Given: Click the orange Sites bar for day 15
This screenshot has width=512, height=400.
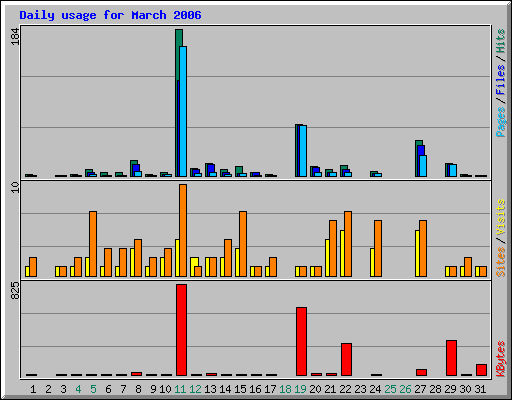Looking at the screenshot, I should (x=243, y=244).
